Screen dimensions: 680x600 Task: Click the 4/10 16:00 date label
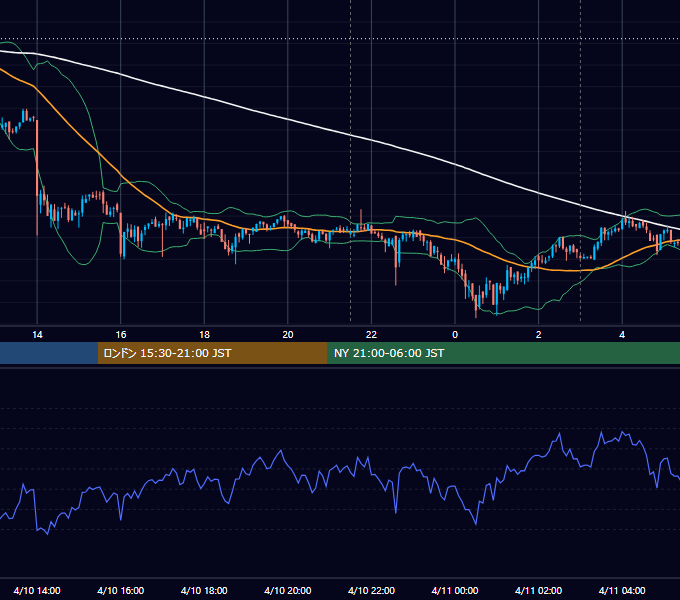(x=121, y=590)
